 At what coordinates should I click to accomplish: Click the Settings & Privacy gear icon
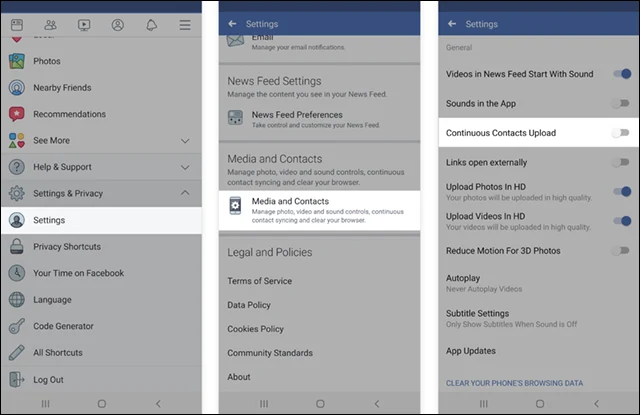point(17,193)
